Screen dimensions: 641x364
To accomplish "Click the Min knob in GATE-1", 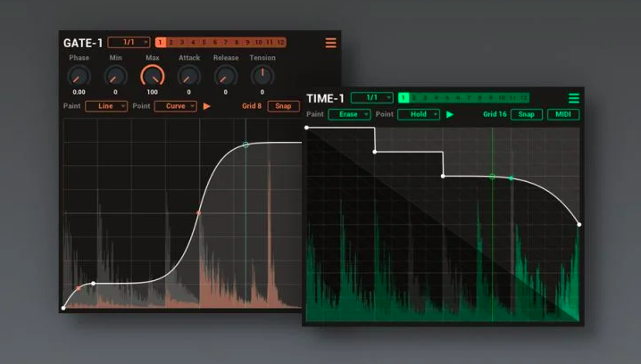I will pyautogui.click(x=115, y=77).
